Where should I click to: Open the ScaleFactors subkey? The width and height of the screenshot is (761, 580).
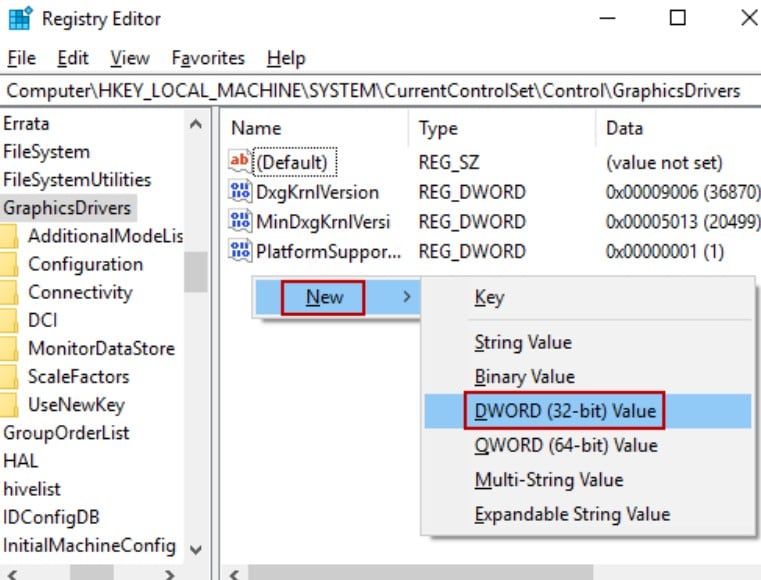(x=79, y=377)
